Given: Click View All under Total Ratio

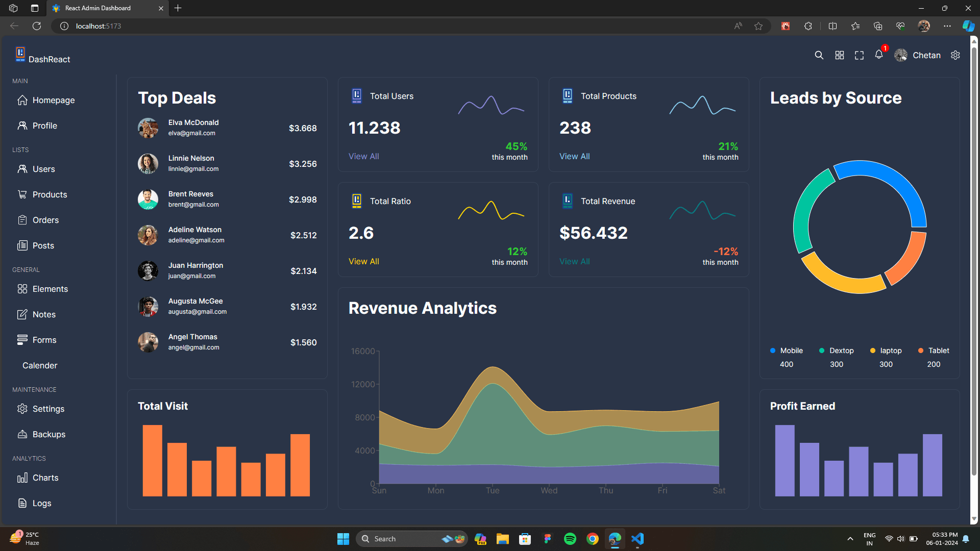Looking at the screenshot, I should pos(363,261).
